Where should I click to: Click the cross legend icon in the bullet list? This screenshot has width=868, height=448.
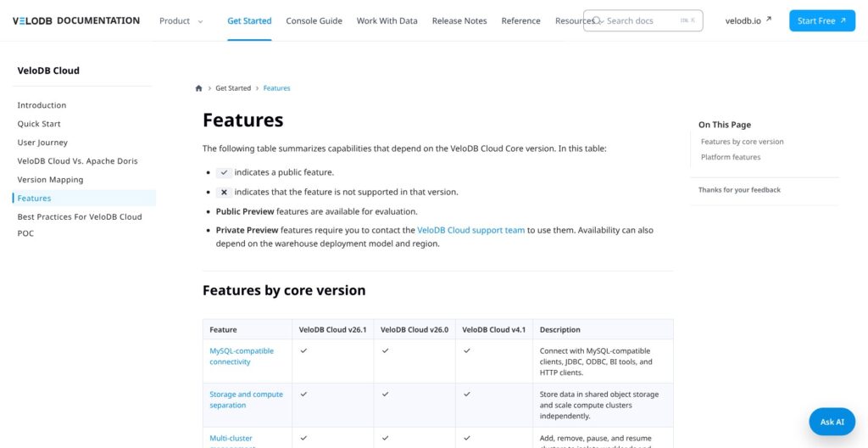click(x=224, y=193)
